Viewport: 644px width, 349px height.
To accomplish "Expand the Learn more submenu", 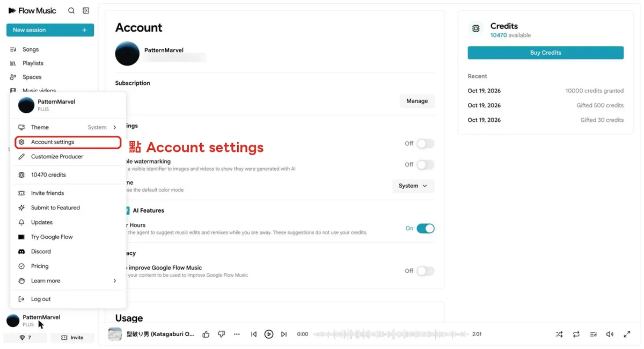I will point(68,281).
